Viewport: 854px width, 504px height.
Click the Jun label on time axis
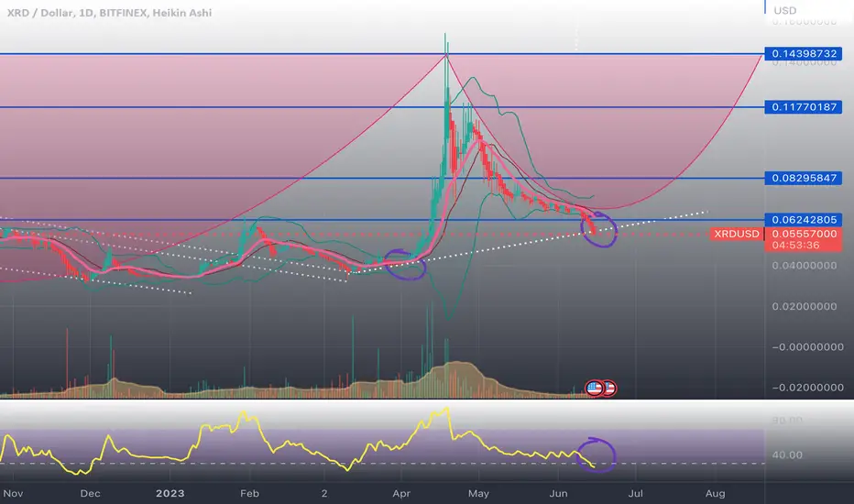[x=558, y=493]
